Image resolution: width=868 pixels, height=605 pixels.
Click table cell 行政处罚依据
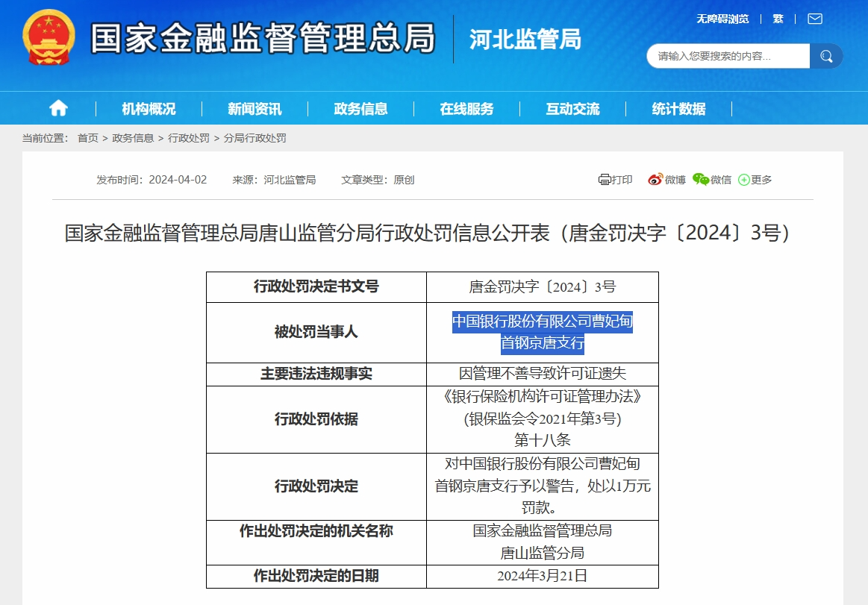coord(316,419)
